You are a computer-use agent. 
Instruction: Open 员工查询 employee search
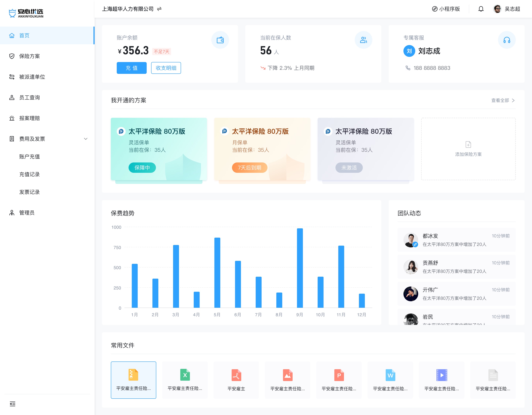30,97
